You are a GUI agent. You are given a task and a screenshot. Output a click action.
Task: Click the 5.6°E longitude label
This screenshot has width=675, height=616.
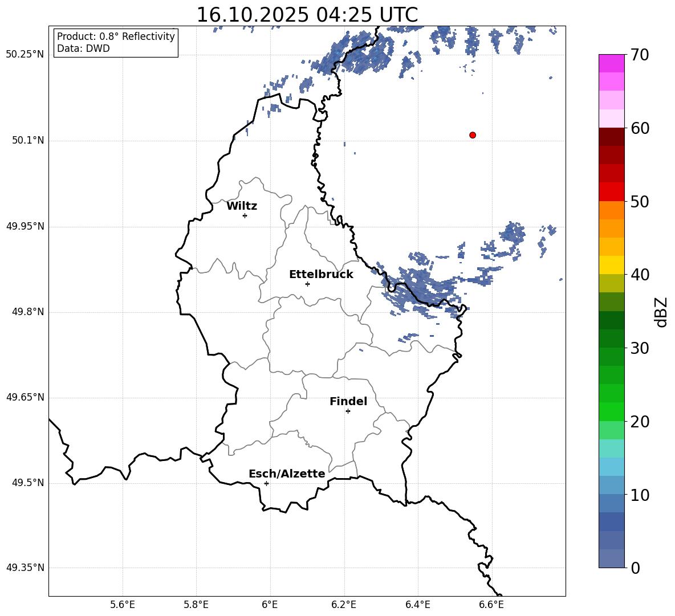(x=123, y=605)
